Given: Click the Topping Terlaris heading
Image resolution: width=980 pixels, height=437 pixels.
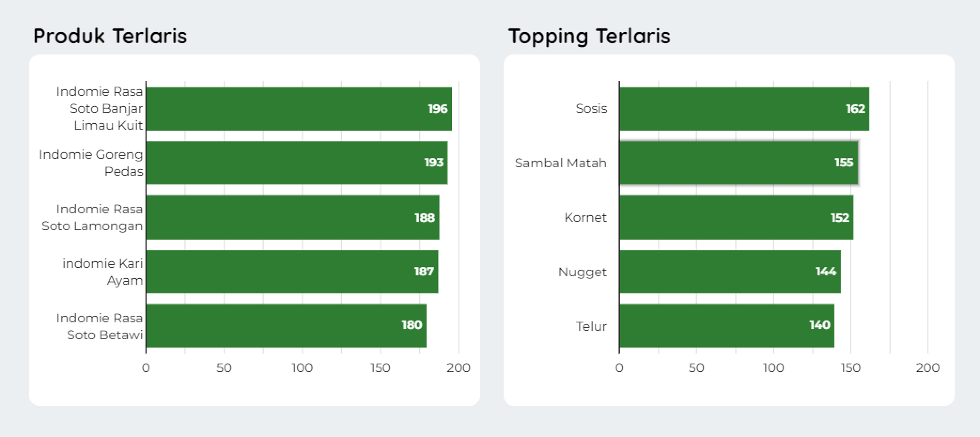Looking at the screenshot, I should (x=589, y=36).
